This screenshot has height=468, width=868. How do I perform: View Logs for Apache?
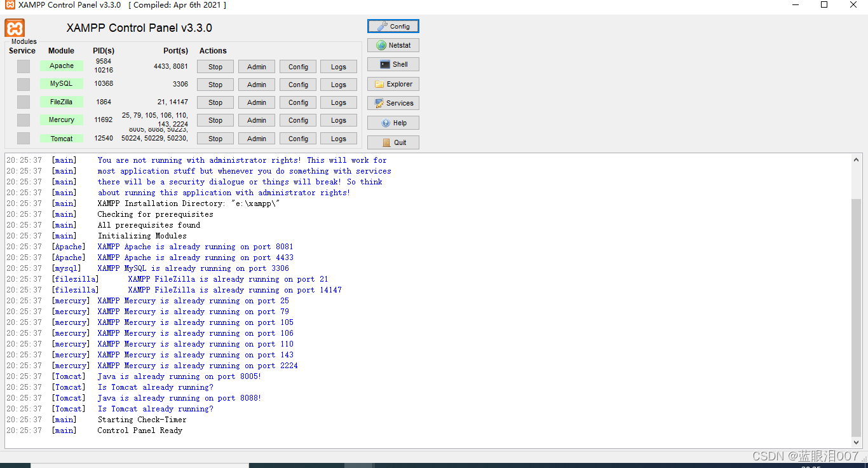(x=339, y=67)
